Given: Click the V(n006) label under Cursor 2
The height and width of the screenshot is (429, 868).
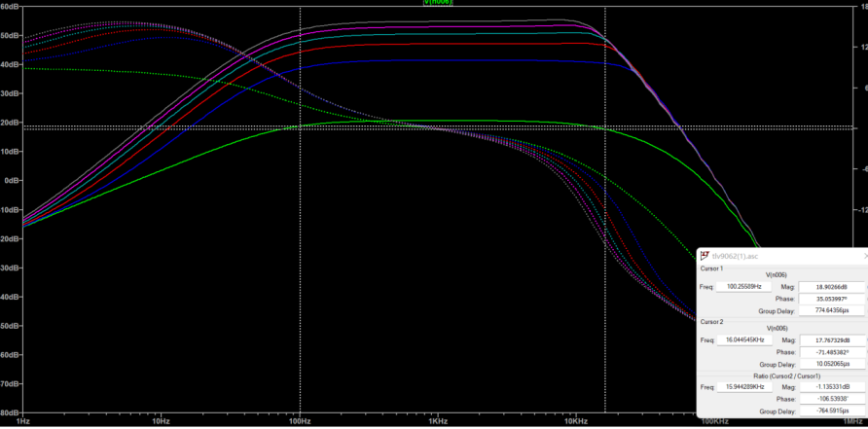Looking at the screenshot, I should [776, 328].
